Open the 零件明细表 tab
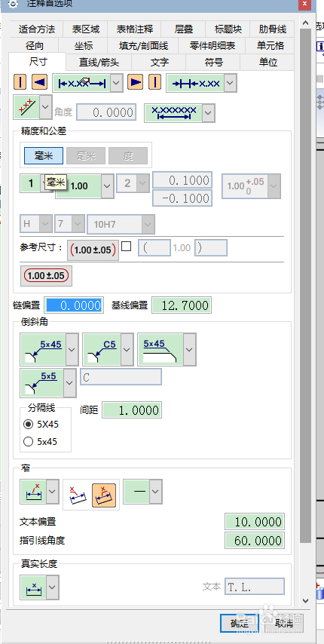 tap(212, 46)
